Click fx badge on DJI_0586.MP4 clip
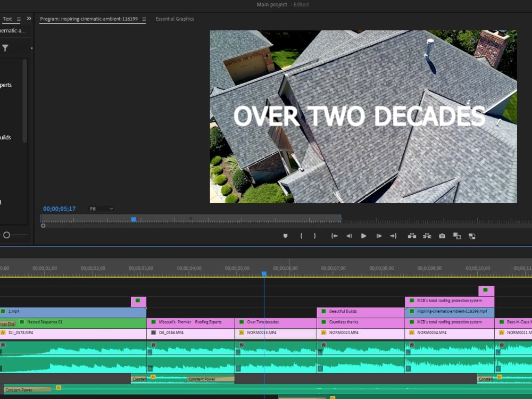 [153, 332]
